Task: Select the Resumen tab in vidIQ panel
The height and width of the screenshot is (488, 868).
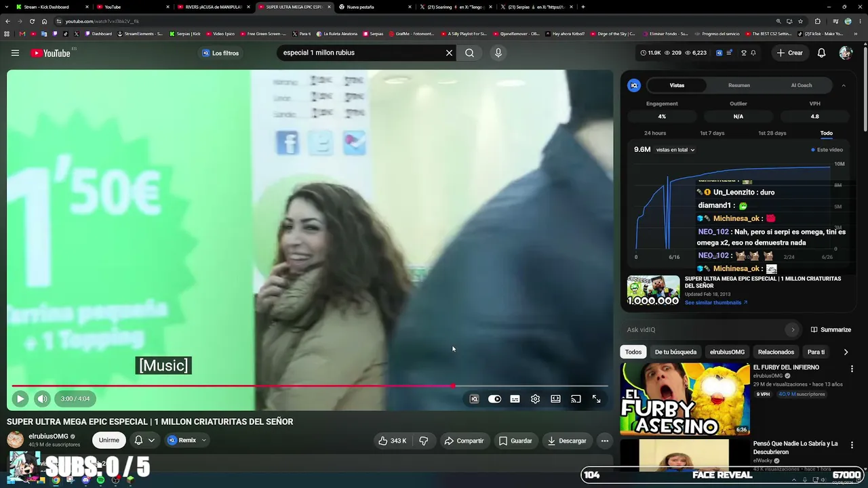Action: click(739, 85)
